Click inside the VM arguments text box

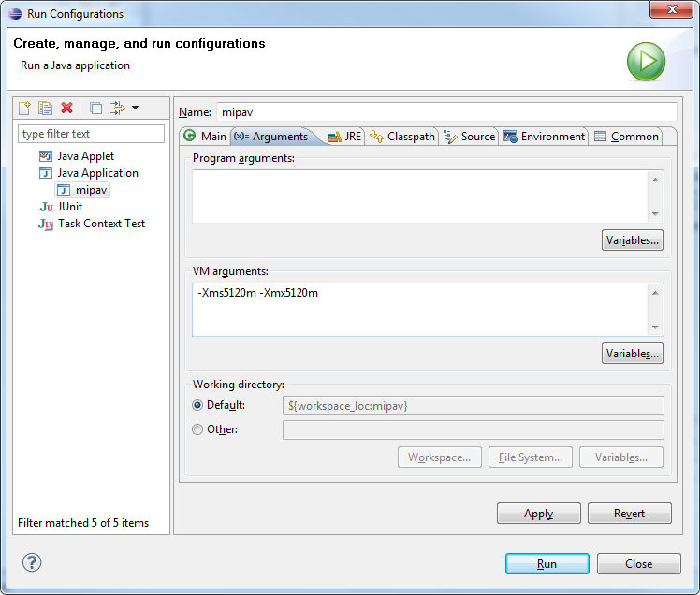419,310
